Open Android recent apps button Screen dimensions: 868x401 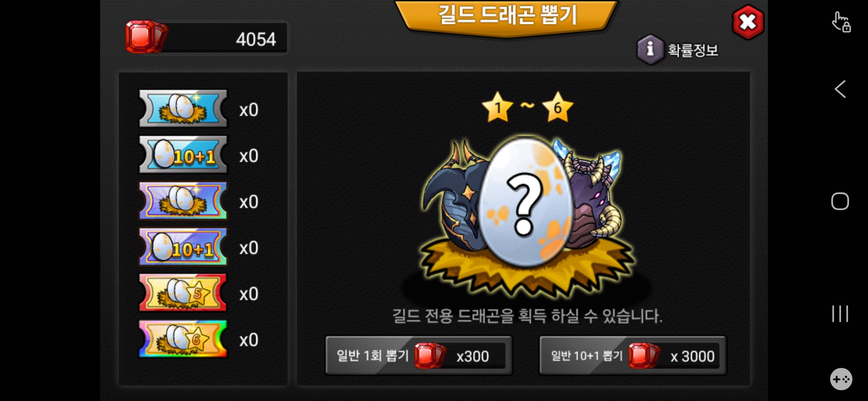[x=840, y=314]
